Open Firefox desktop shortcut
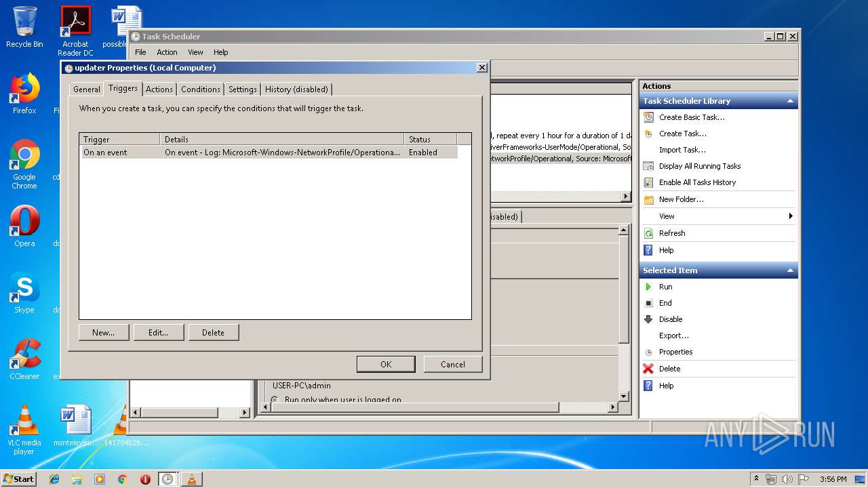The width and height of the screenshot is (868, 488). [x=24, y=94]
